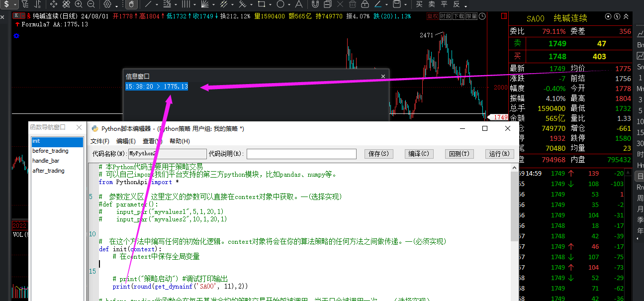Open the 编辑(E) menu in script editor
This screenshot has width=644, height=301.
(126, 141)
